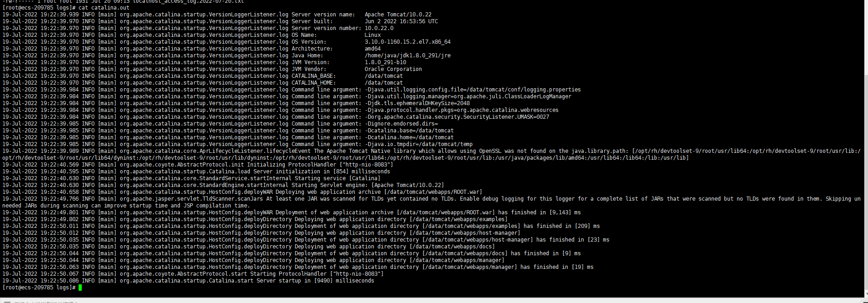Click the Java Home path '/home/java/jdk1.8.0_291/jre'

point(407,56)
